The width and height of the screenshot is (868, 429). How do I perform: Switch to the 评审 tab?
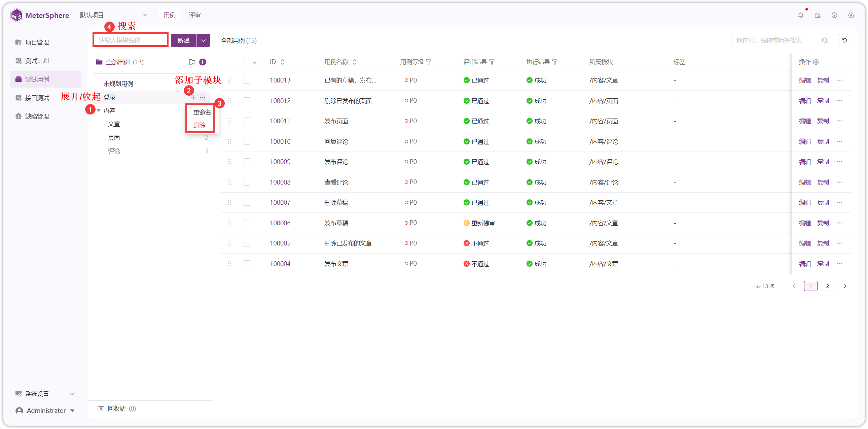point(194,15)
